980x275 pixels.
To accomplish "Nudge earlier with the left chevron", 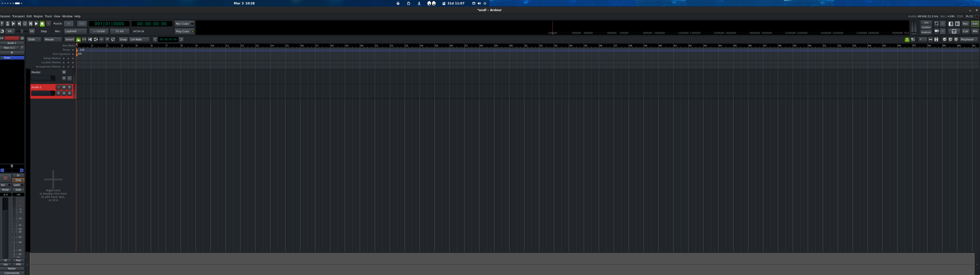I will click(x=155, y=39).
